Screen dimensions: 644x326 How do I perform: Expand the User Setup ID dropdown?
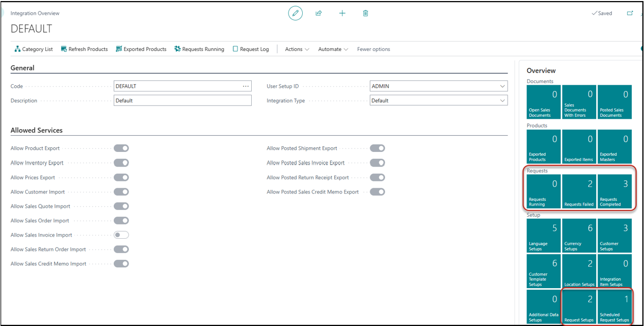point(502,86)
